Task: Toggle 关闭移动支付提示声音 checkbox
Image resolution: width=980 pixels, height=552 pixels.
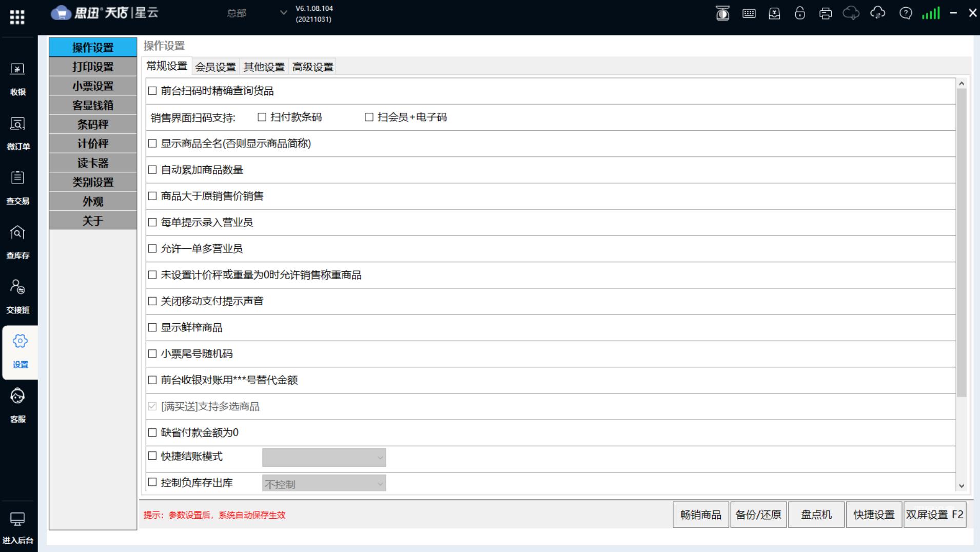Action: click(x=152, y=301)
